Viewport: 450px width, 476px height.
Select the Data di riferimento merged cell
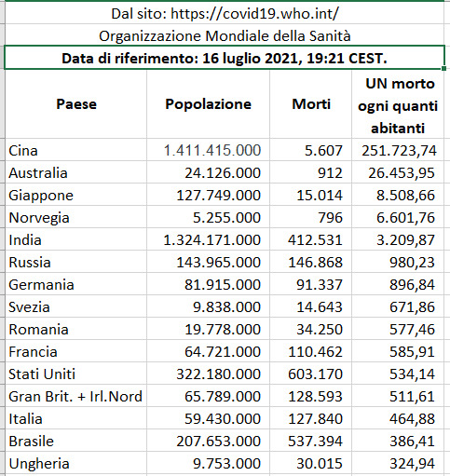(x=225, y=58)
